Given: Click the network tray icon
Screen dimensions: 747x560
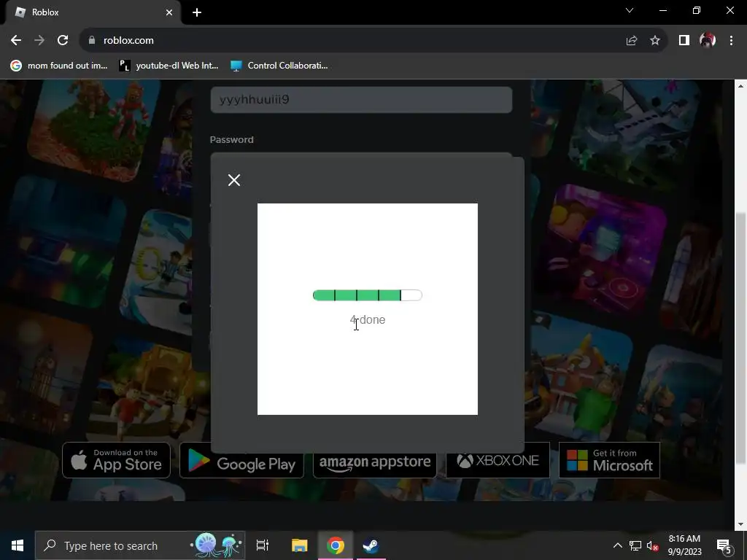Looking at the screenshot, I should pos(635,545).
